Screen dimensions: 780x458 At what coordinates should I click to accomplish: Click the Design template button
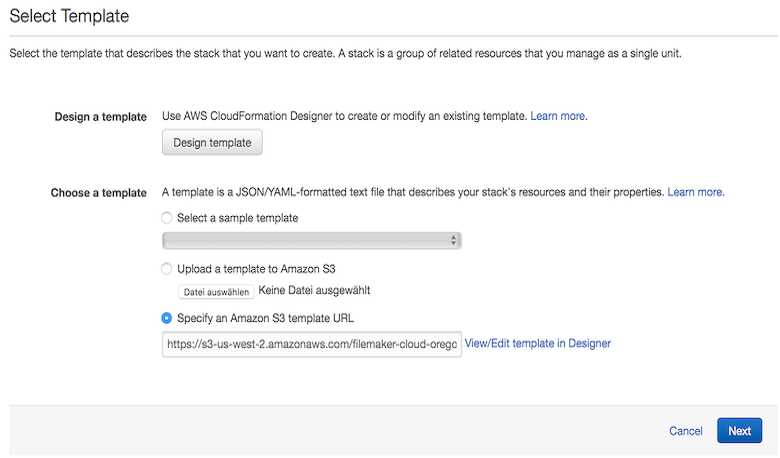[x=212, y=143]
